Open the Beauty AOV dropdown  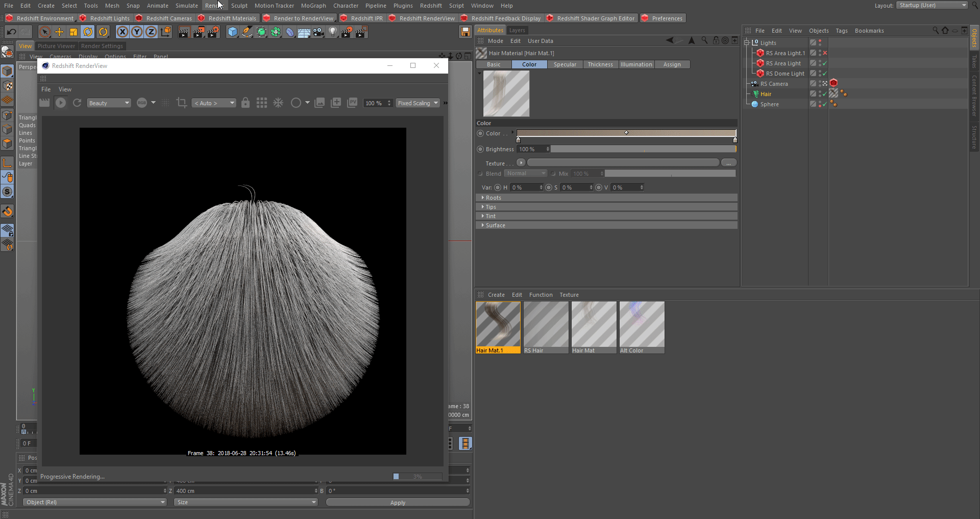[x=109, y=103]
